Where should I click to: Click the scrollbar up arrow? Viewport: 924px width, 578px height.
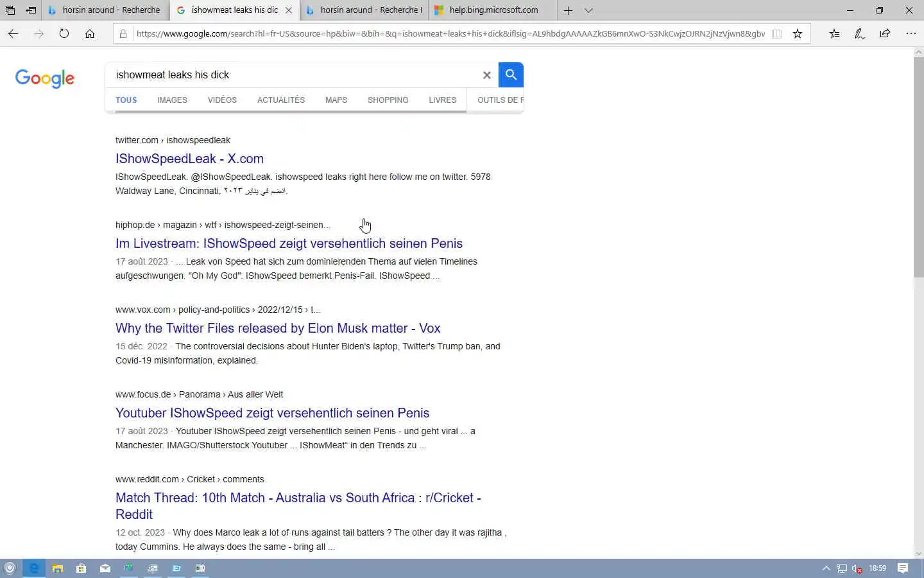click(x=918, y=52)
